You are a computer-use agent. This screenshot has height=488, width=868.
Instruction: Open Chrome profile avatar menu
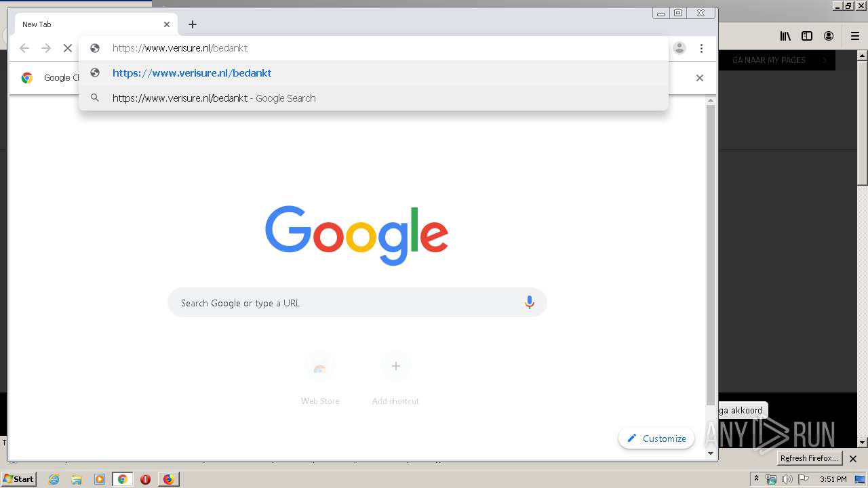coord(679,48)
